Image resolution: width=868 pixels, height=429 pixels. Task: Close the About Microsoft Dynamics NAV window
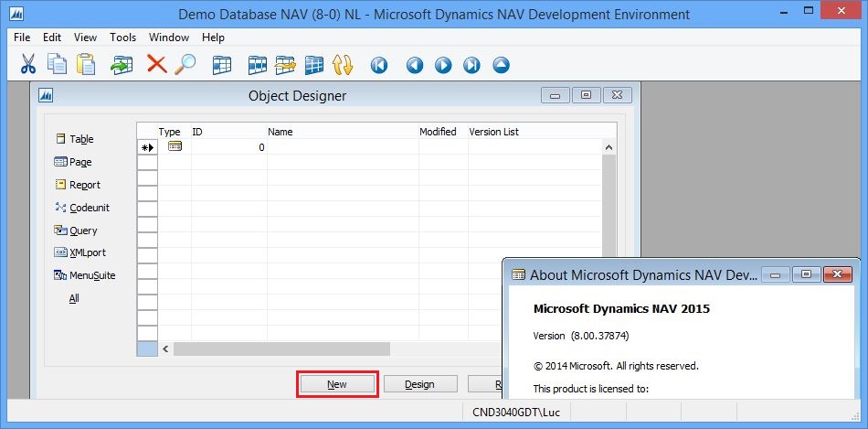pyautogui.click(x=837, y=273)
